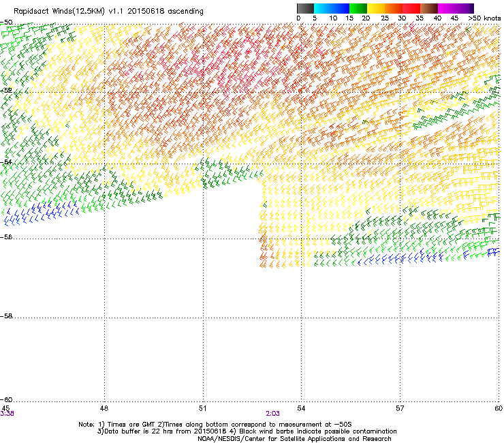Click the red 30-35 knots color segment
Viewport: 504px width, 443px height.
click(x=411, y=8)
